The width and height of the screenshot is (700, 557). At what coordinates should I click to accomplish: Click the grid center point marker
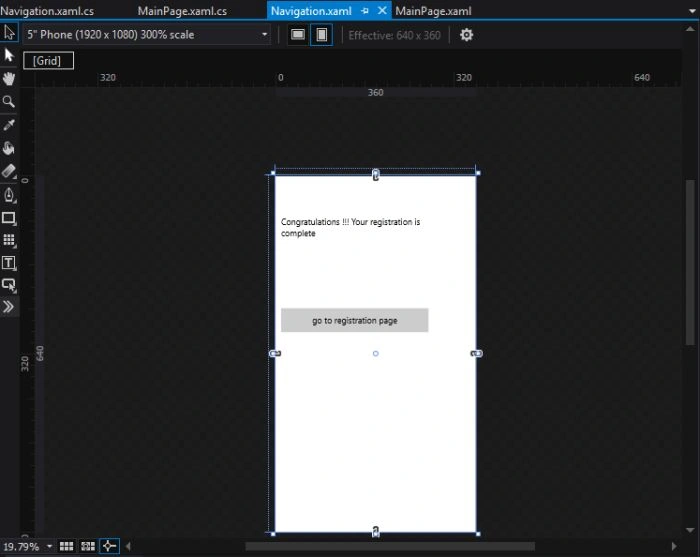pos(375,353)
